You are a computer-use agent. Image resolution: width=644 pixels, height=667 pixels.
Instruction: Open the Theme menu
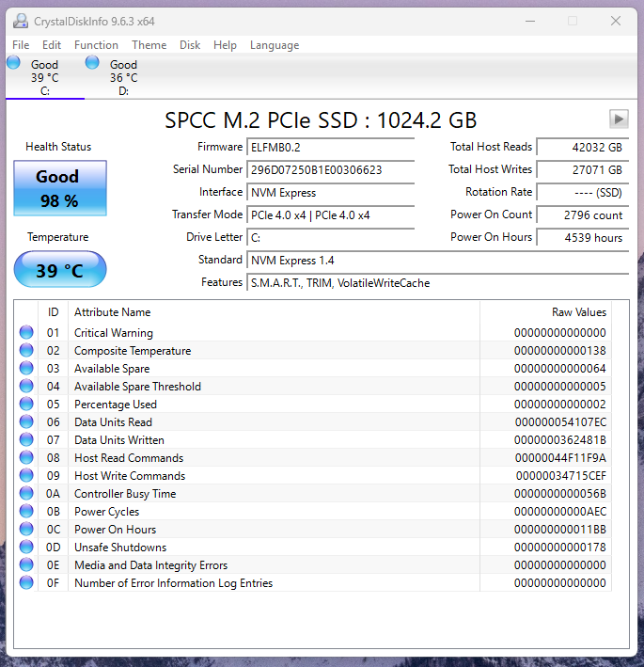[x=149, y=45]
